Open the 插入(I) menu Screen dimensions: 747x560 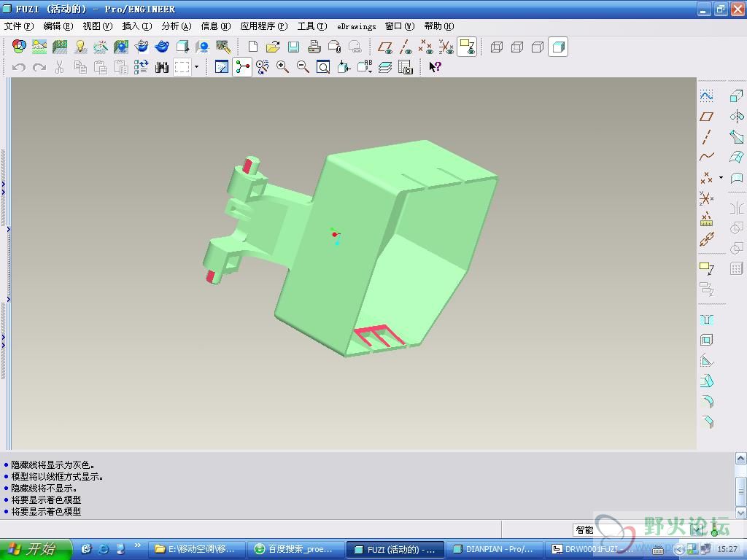pos(137,26)
